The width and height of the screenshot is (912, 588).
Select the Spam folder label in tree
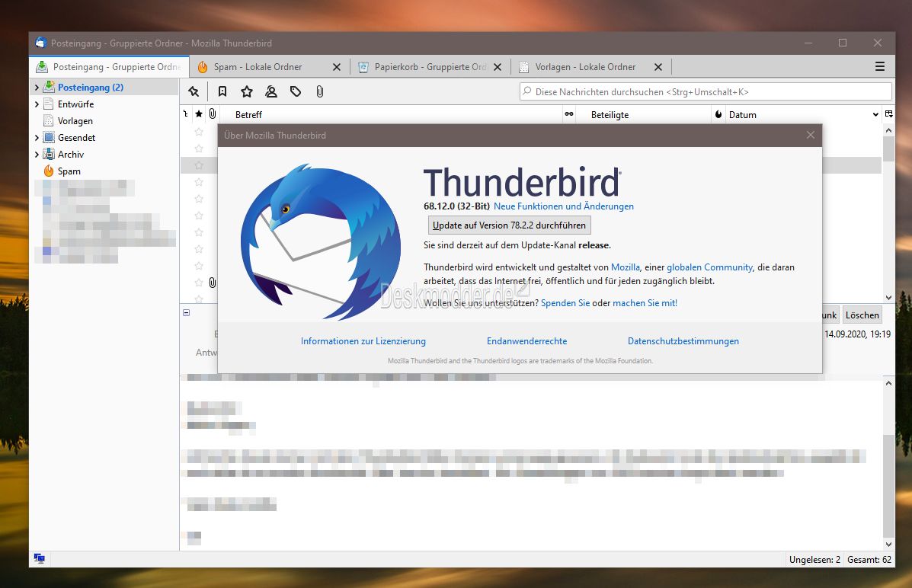coord(69,171)
